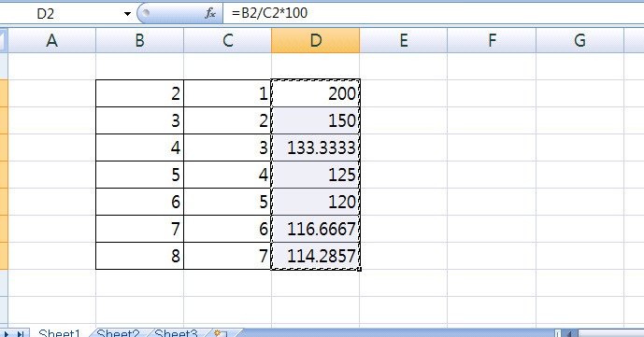Image resolution: width=644 pixels, height=337 pixels.
Task: Click column B cell with value 5
Action: coord(139,175)
